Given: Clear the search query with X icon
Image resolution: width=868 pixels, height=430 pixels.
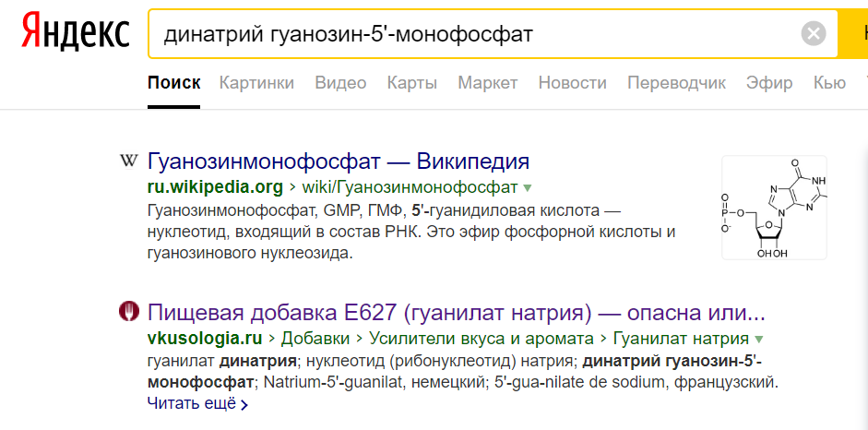Looking at the screenshot, I should [x=813, y=34].
